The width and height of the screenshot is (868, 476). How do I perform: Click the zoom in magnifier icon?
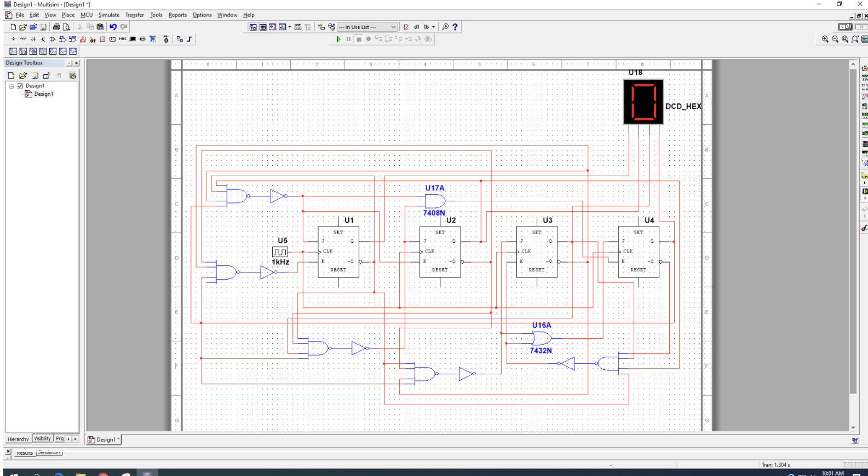pos(825,39)
